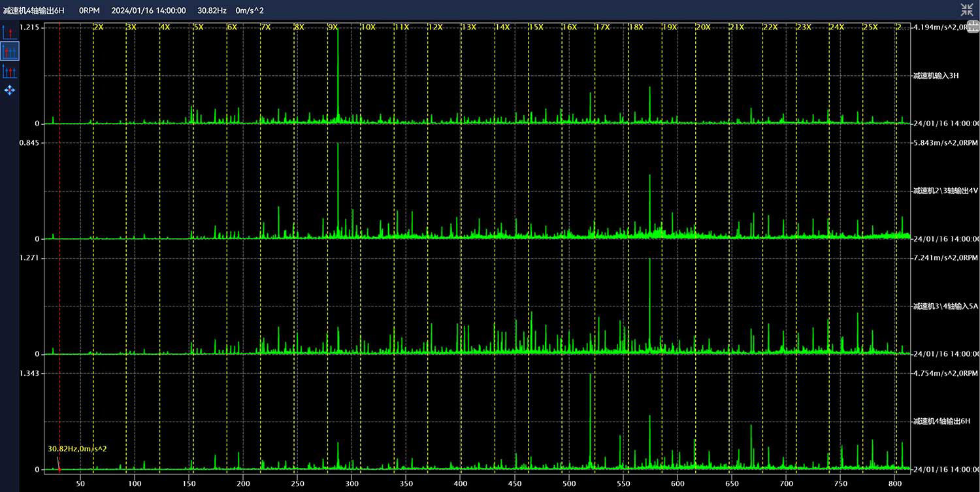Select the 减速机4轴输出6H channel label on right

tap(941, 421)
